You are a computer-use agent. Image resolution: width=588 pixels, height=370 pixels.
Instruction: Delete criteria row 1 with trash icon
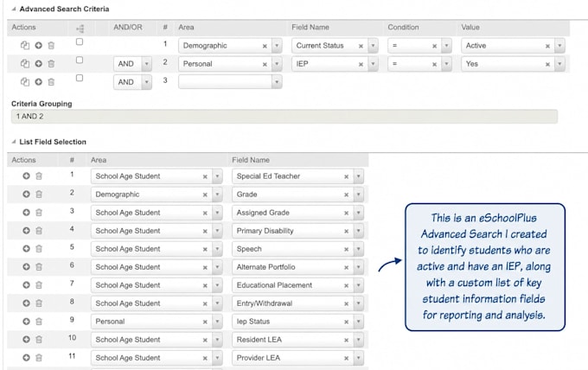point(51,45)
